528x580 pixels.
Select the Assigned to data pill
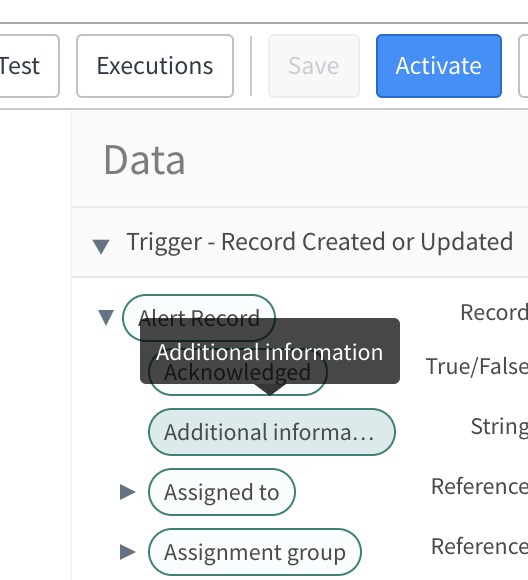[222, 492]
